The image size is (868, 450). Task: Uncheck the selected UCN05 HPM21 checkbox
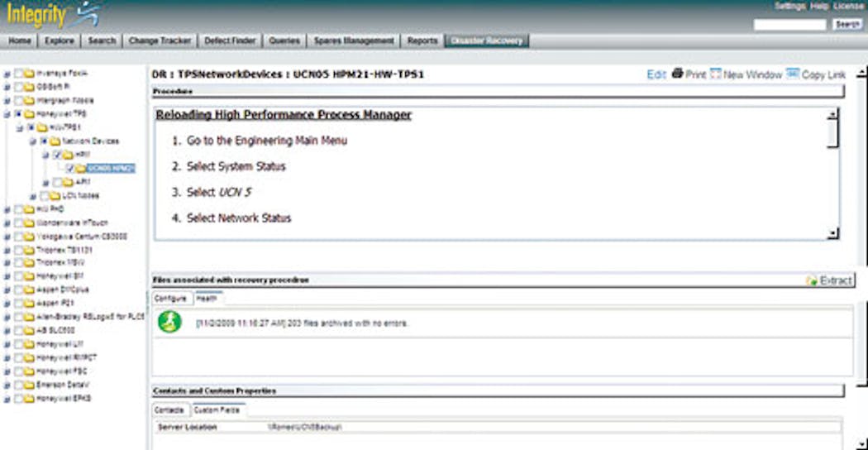(x=70, y=169)
